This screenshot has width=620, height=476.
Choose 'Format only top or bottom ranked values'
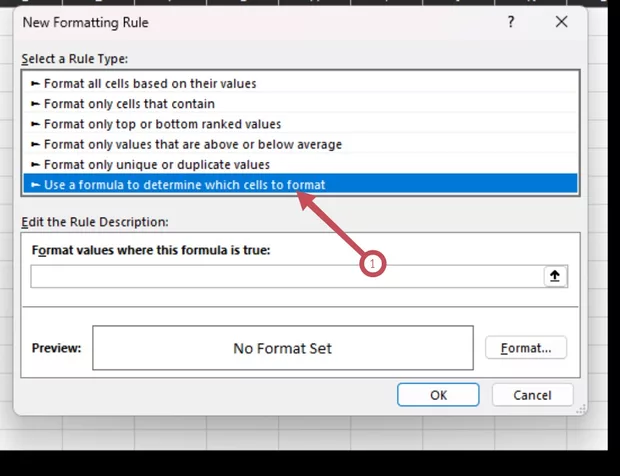(x=162, y=124)
